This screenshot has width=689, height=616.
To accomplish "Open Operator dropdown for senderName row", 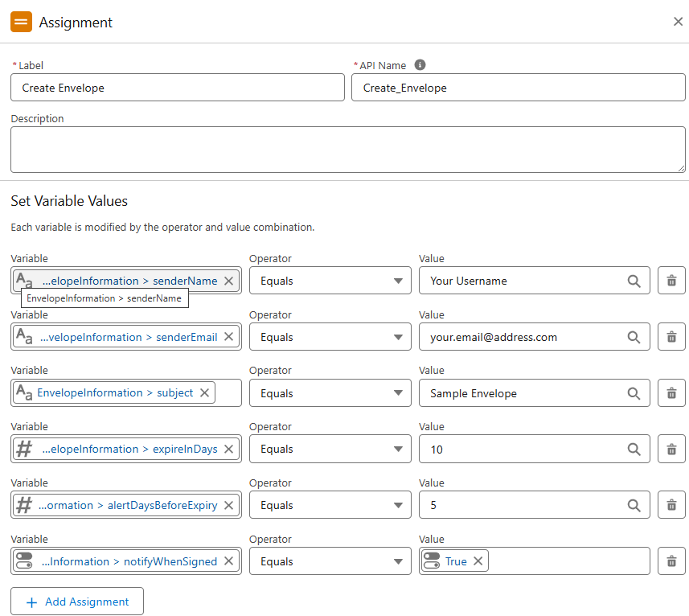I will pos(330,281).
